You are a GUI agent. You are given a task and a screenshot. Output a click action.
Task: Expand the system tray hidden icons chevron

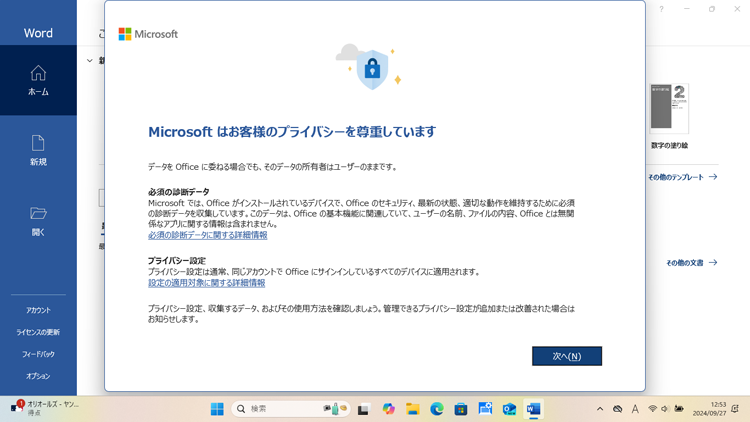point(600,409)
